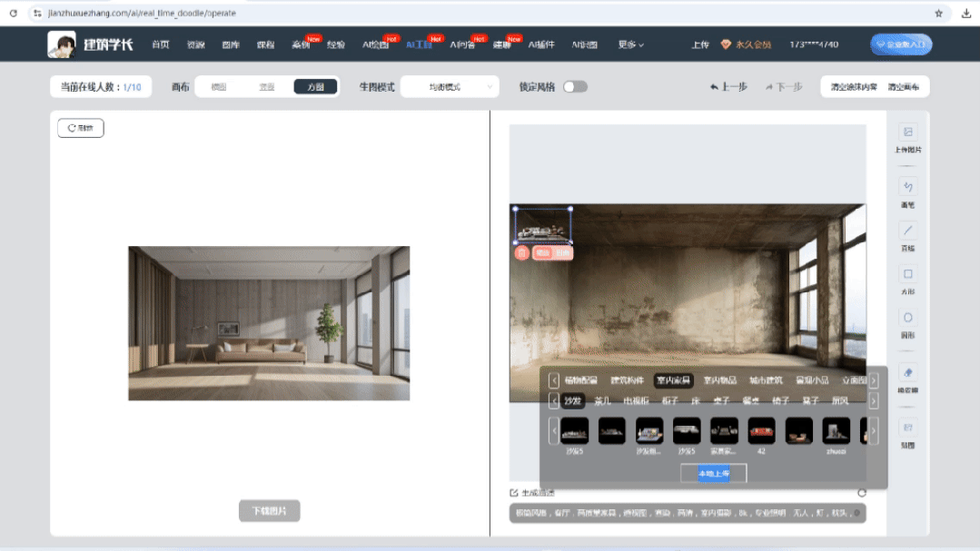Viewport: 980px width, 551px height.
Task: Click the download image (下载图片) button
Action: 270,511
